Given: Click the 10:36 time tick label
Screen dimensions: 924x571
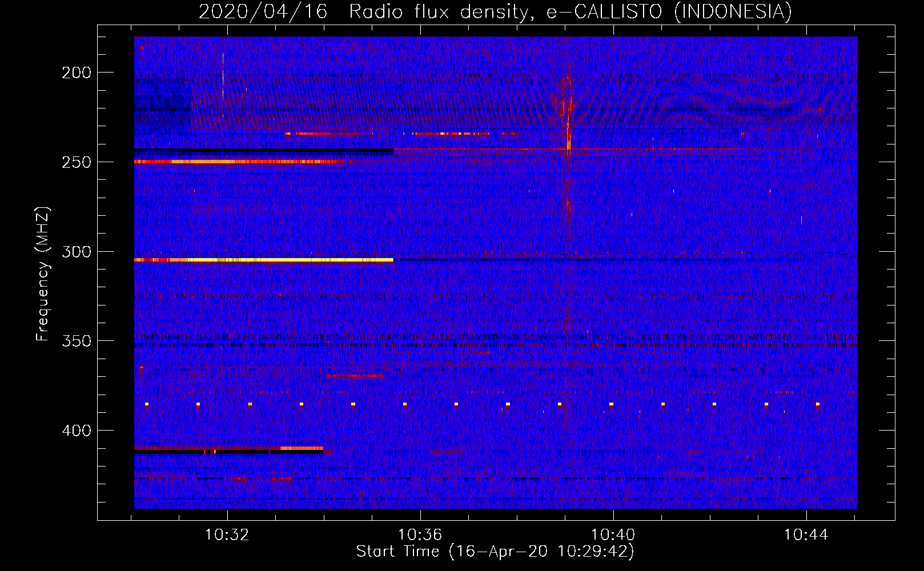Looking at the screenshot, I should click(420, 535).
